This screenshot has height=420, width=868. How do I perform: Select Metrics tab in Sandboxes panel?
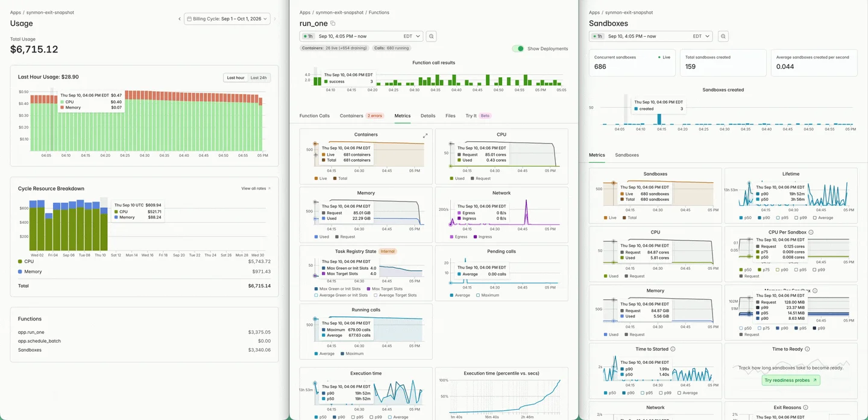[x=597, y=155]
